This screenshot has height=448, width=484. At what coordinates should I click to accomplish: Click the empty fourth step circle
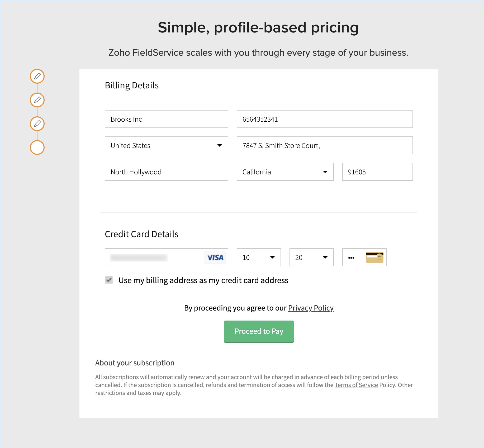pyautogui.click(x=37, y=147)
